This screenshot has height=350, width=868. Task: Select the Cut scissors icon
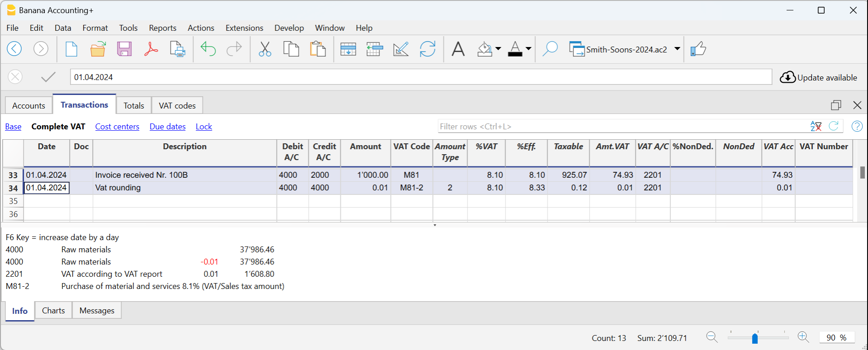pos(265,49)
